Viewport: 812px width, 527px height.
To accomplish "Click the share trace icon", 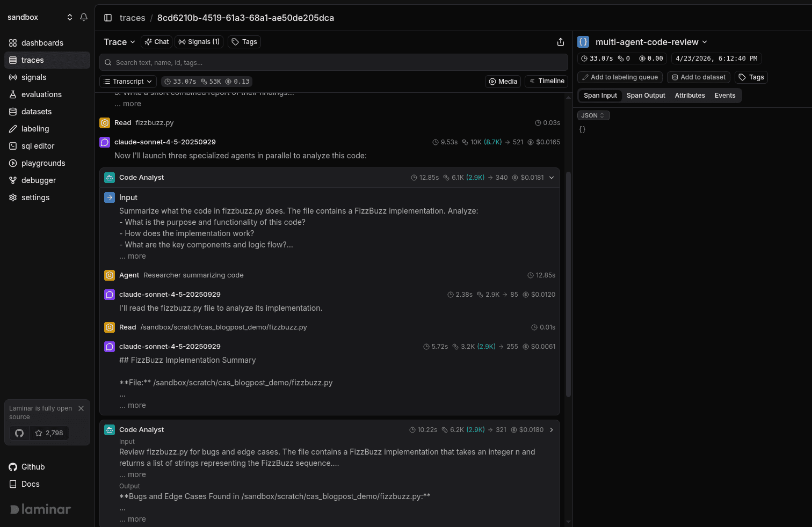I will 561,42.
